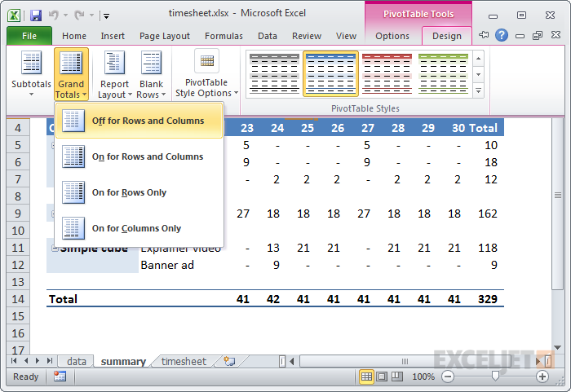Viewport: 571px width, 392px height.
Task: Insert a new worksheet
Action: coord(229,361)
